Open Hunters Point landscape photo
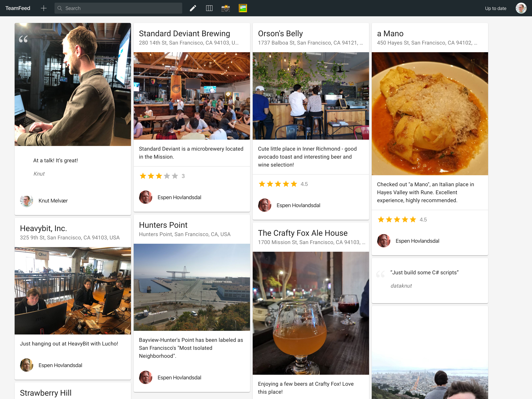The width and height of the screenshot is (532, 399). click(192, 287)
